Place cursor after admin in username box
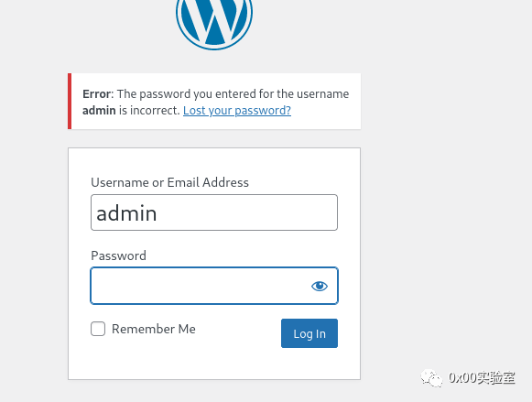This screenshot has height=402, width=532. pos(159,213)
